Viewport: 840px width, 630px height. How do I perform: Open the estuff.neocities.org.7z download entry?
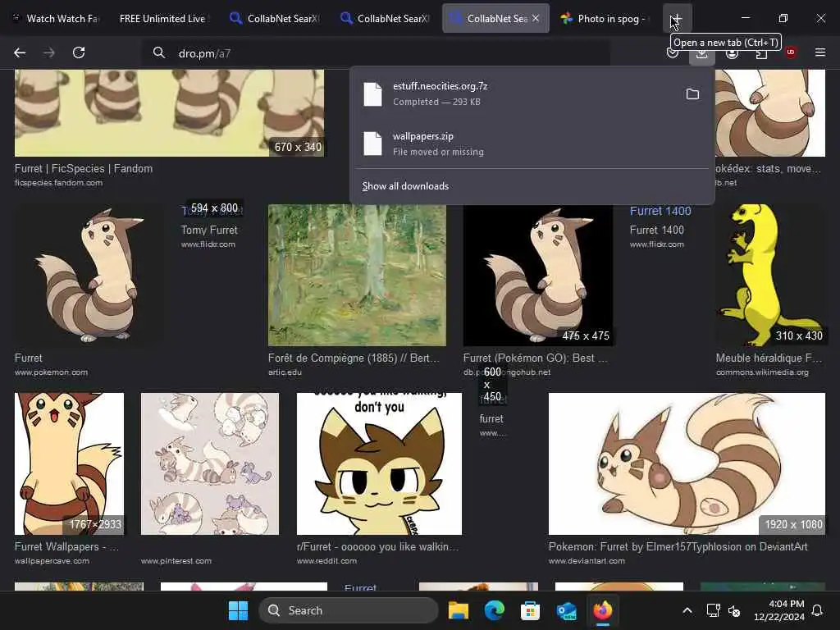(x=514, y=94)
